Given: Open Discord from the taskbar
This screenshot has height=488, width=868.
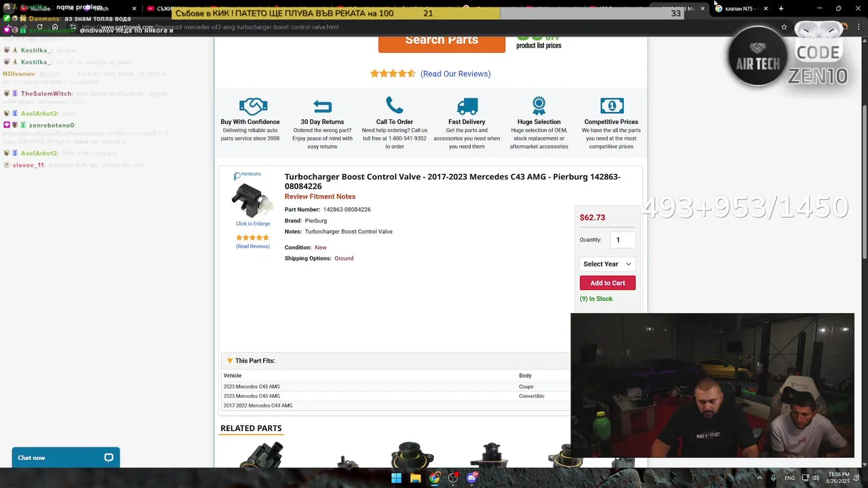Looking at the screenshot, I should (x=472, y=478).
